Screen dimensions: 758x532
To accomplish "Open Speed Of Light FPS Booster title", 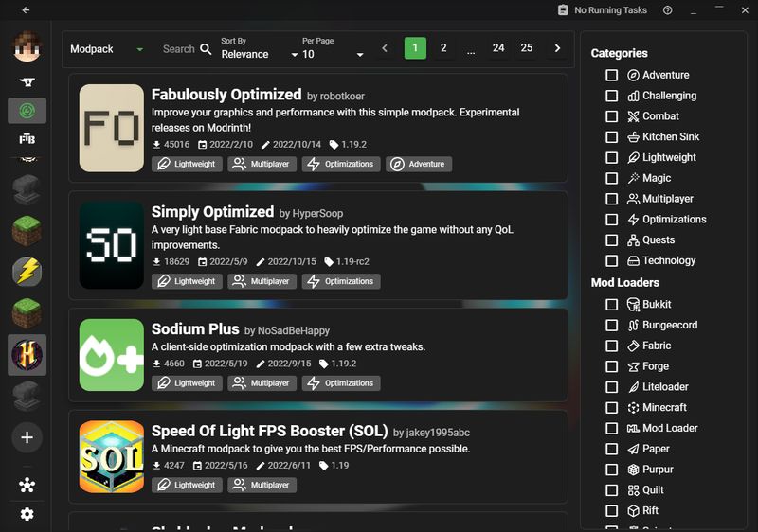I will coord(270,431).
